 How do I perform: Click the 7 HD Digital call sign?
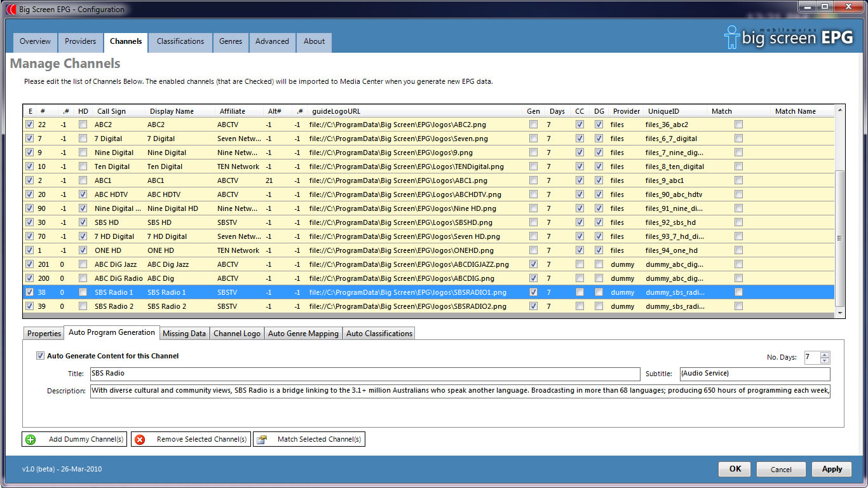point(114,236)
